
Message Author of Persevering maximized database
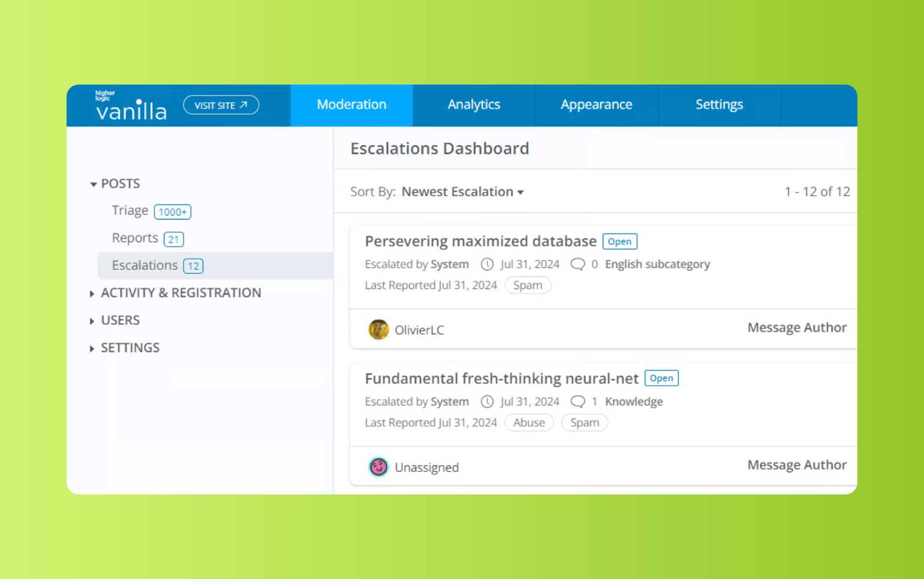coord(797,328)
